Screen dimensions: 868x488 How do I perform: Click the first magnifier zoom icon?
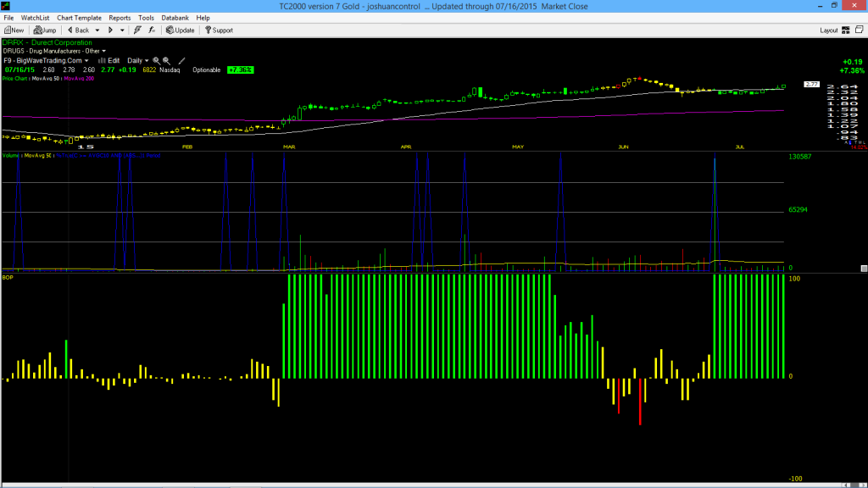156,61
